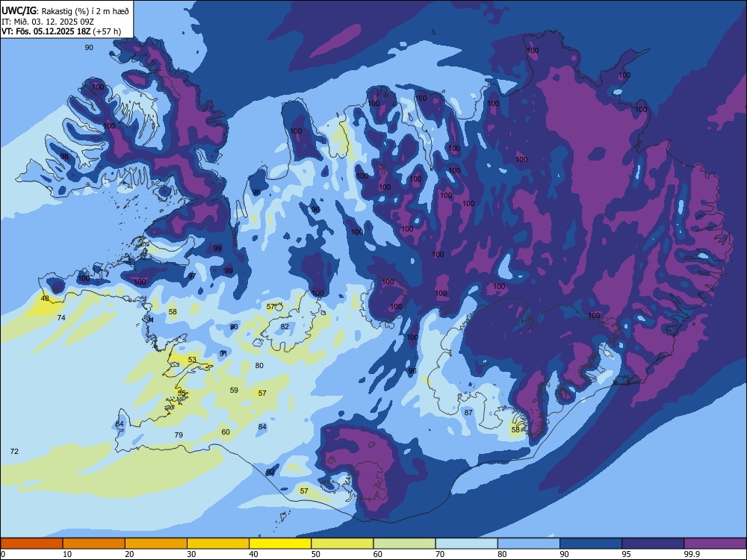
Task: Click the 95–99.9 indigo legend swatch
Action: [653, 544]
